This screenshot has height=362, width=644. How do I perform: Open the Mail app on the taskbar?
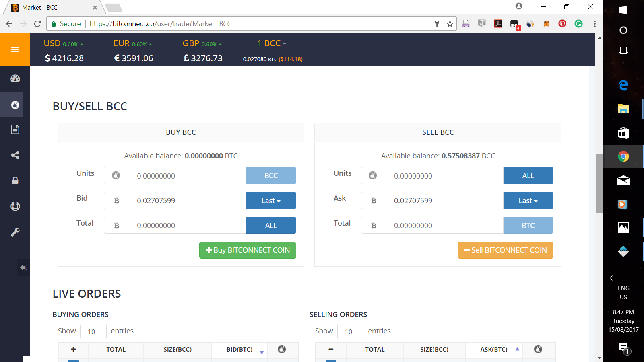tap(623, 180)
